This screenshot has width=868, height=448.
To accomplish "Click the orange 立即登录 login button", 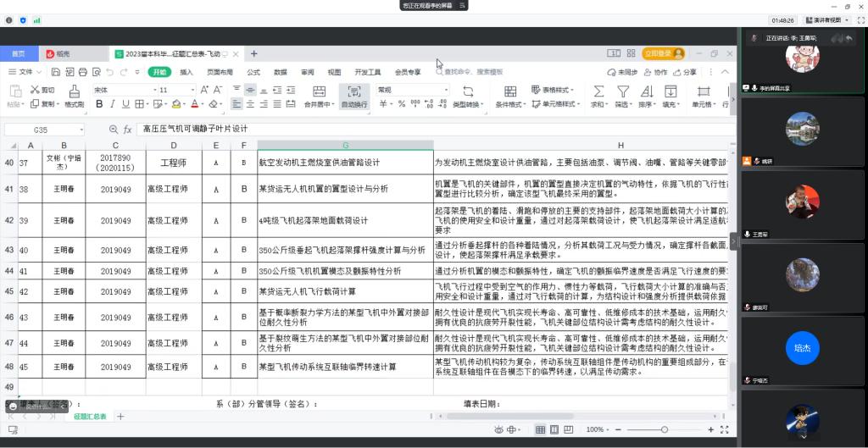I will pos(663,53).
